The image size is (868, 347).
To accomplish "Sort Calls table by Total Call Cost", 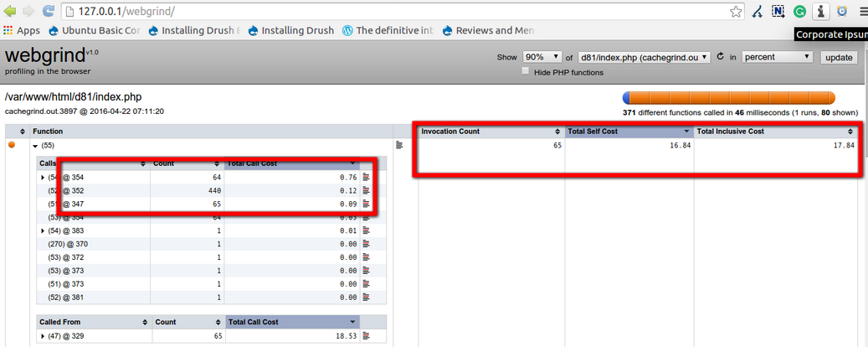I will (x=292, y=163).
